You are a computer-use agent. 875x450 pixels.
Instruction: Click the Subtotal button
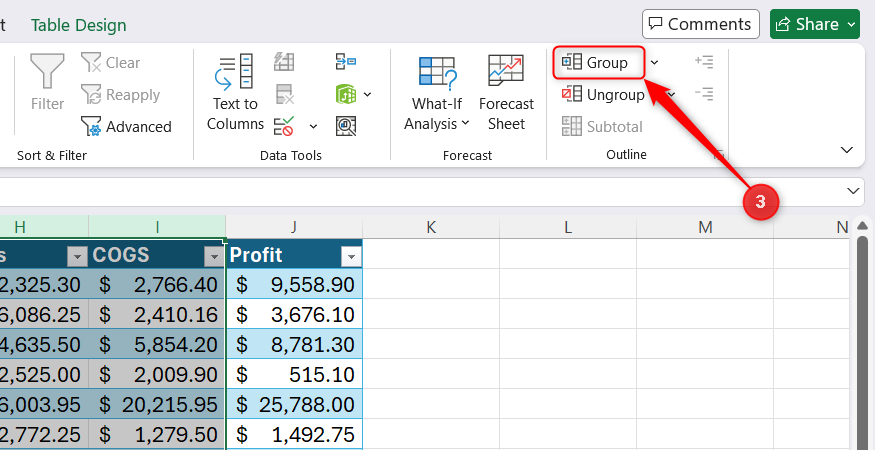click(602, 127)
